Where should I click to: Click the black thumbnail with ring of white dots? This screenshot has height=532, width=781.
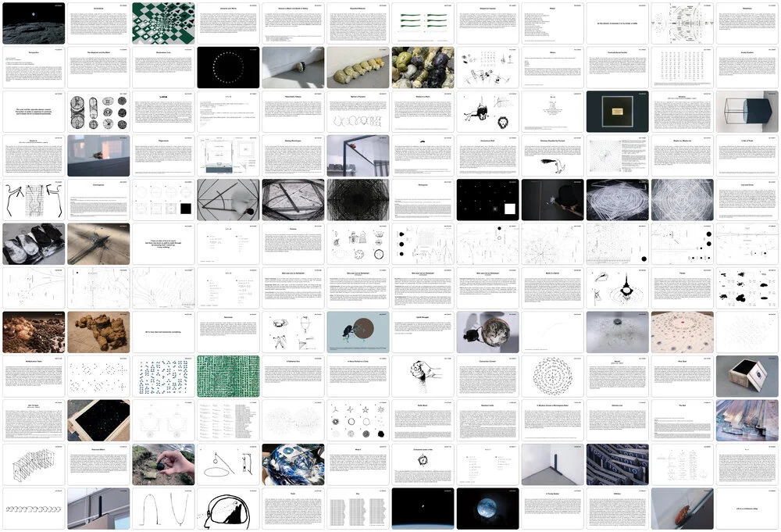tap(228, 67)
